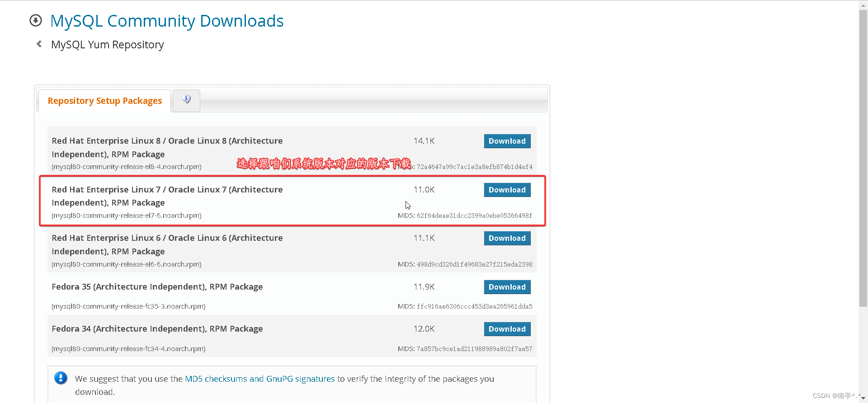Viewport: 868px width, 403px height.
Task: Click the Red Hat Enterprise Linux 7 title
Action: 167,196
